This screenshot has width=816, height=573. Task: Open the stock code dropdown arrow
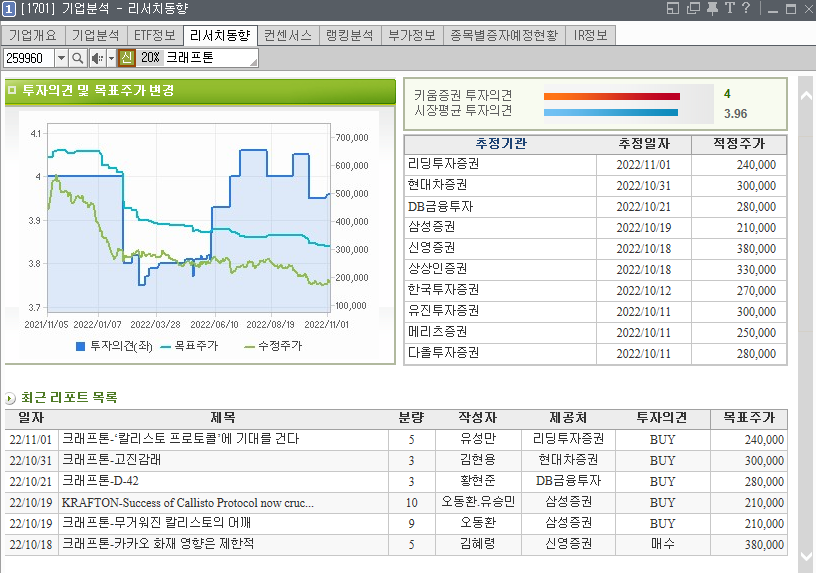point(61,58)
